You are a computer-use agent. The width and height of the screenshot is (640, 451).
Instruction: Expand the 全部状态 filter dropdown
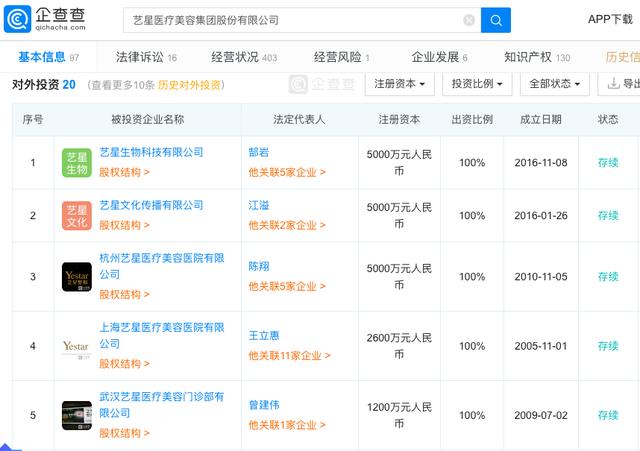pyautogui.click(x=555, y=84)
